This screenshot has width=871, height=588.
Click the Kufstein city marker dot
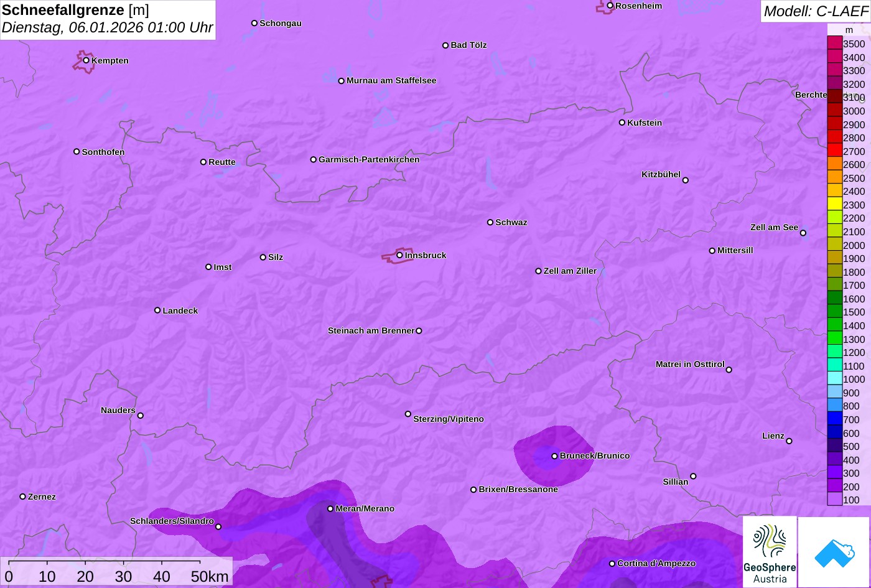(622, 123)
